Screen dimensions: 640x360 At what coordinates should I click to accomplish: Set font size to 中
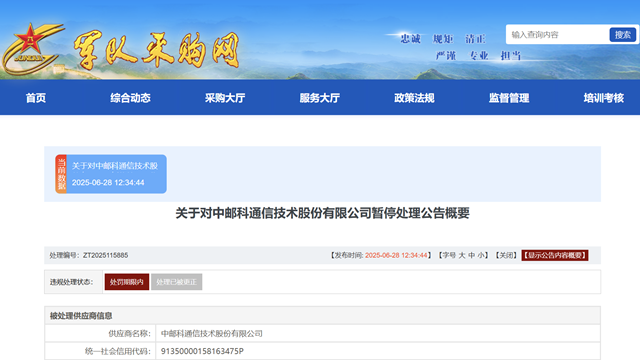tap(471, 256)
